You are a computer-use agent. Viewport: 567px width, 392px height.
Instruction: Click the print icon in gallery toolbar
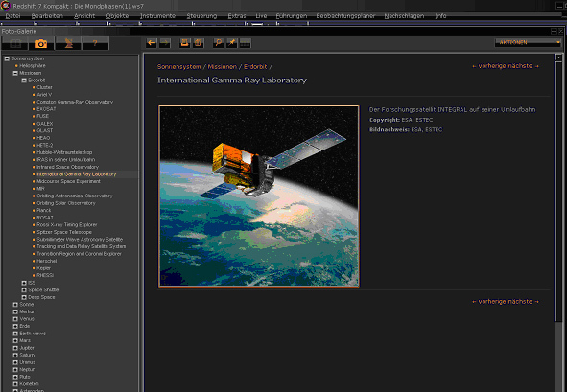tap(185, 43)
